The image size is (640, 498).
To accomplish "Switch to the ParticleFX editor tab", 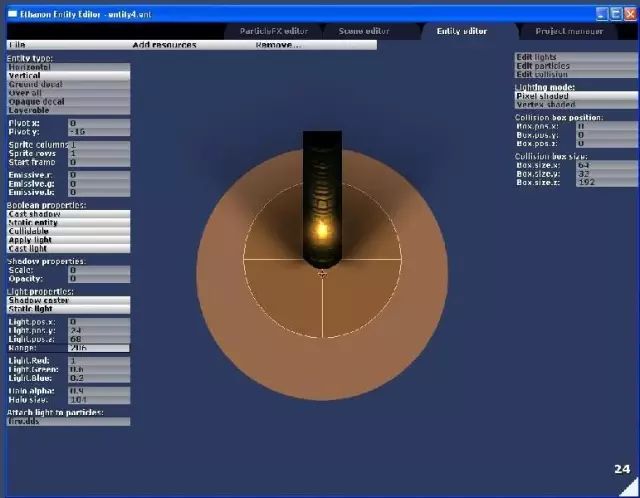I will [274, 31].
